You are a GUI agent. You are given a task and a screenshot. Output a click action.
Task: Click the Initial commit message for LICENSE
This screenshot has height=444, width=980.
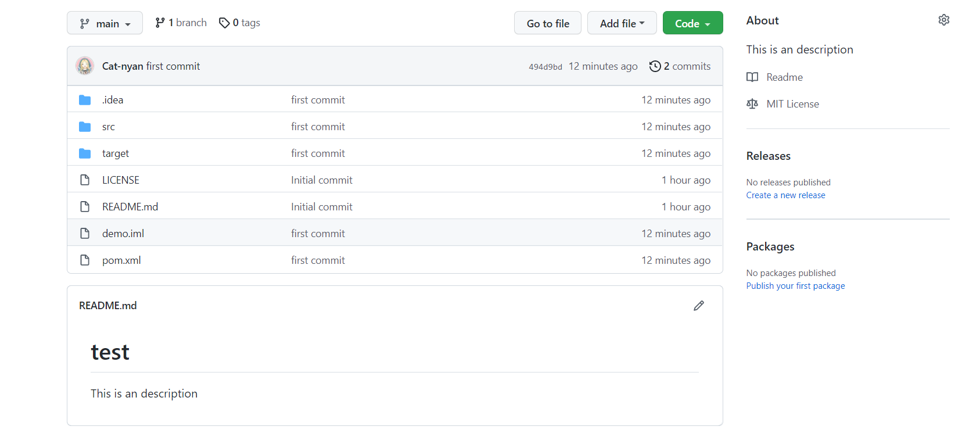pyautogui.click(x=321, y=180)
